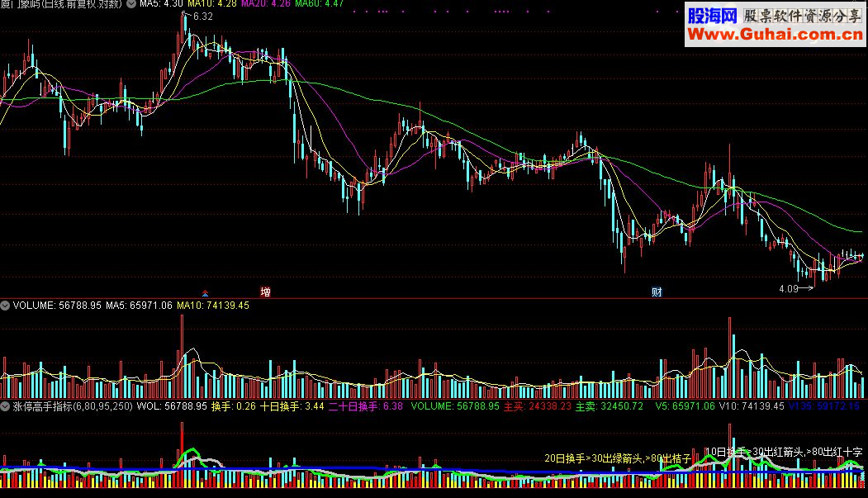This screenshot has height=498, width=868.
Task: Click the volume MA10: 74139.45 value
Action: point(213,306)
